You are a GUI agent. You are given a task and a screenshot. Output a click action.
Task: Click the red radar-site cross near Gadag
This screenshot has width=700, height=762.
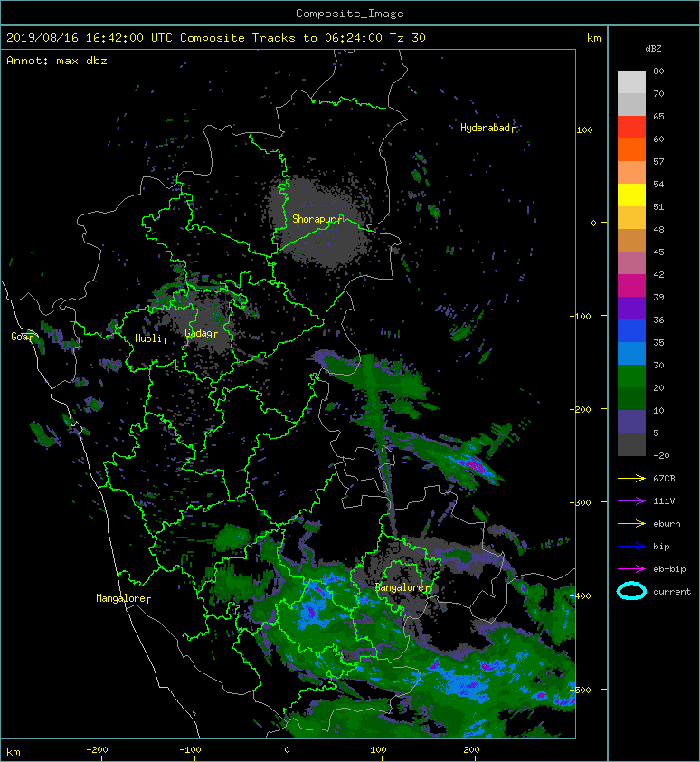click(x=226, y=301)
